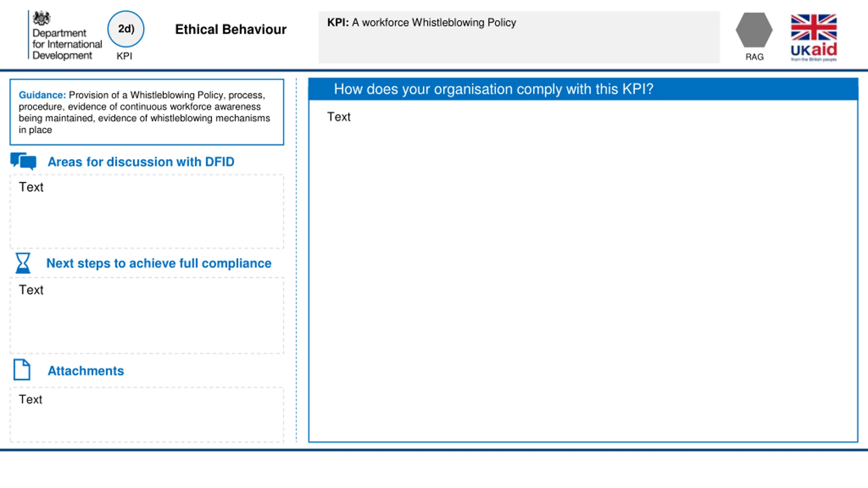Click the speech bubbles discussion icon
Viewport: 868px width, 488px height.
pos(23,161)
